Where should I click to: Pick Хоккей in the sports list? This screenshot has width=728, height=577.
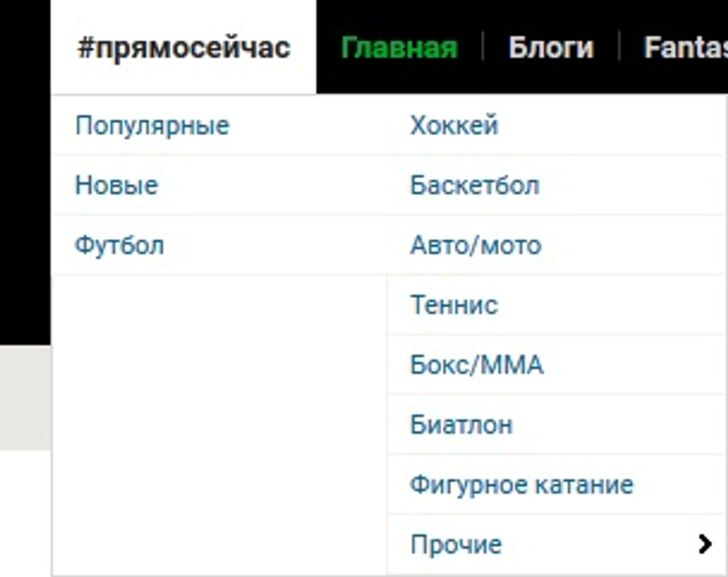click(454, 125)
